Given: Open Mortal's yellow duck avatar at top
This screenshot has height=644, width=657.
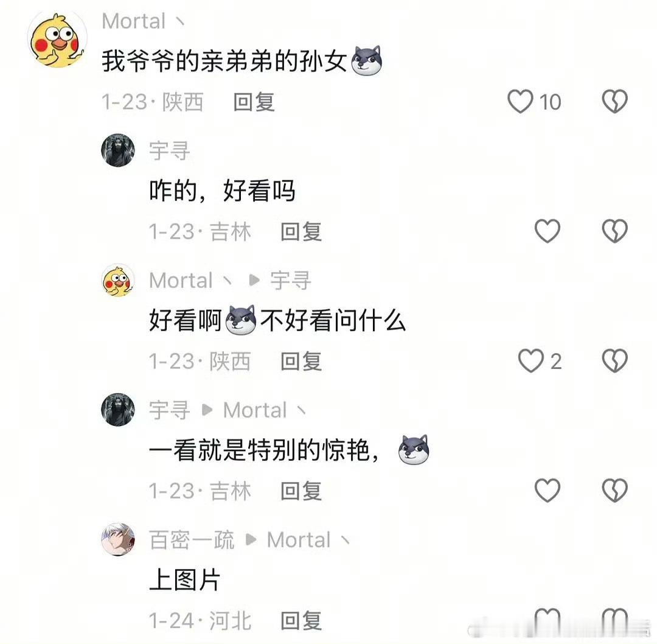Looking at the screenshot, I should [x=57, y=40].
